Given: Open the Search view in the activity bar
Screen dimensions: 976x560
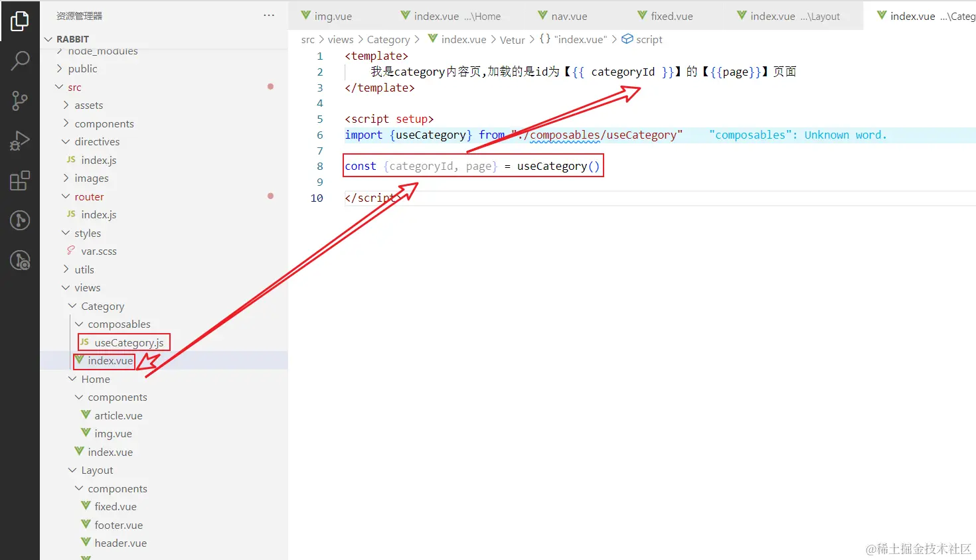Looking at the screenshot, I should [x=20, y=61].
